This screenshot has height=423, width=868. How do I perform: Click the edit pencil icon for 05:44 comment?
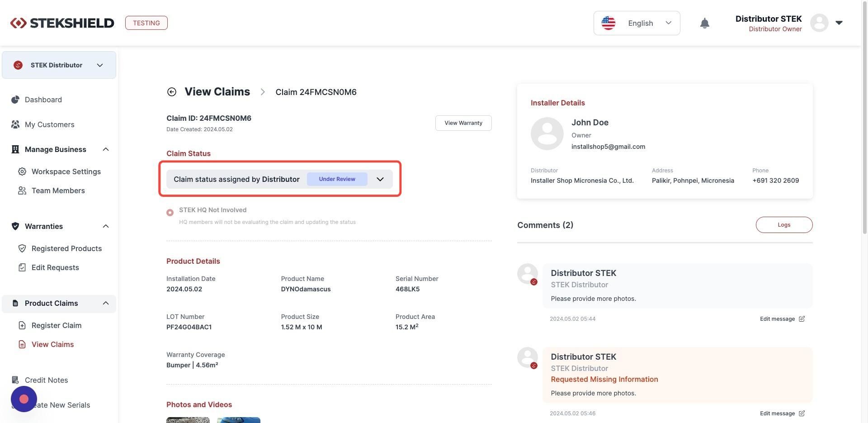(x=802, y=319)
